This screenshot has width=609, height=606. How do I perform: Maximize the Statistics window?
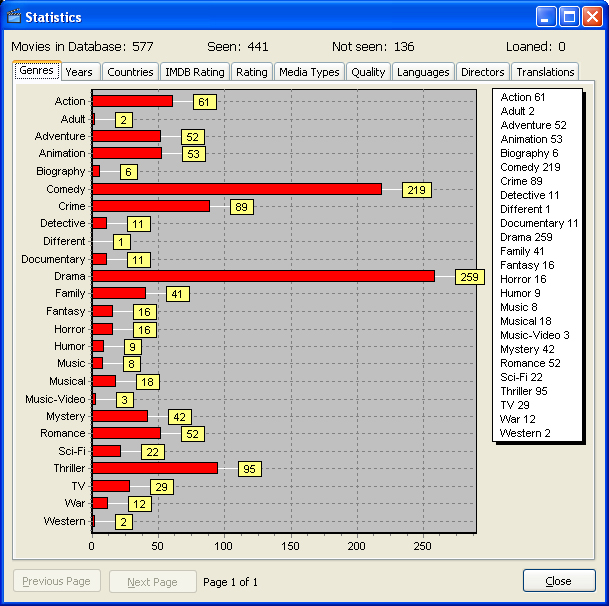(x=569, y=17)
